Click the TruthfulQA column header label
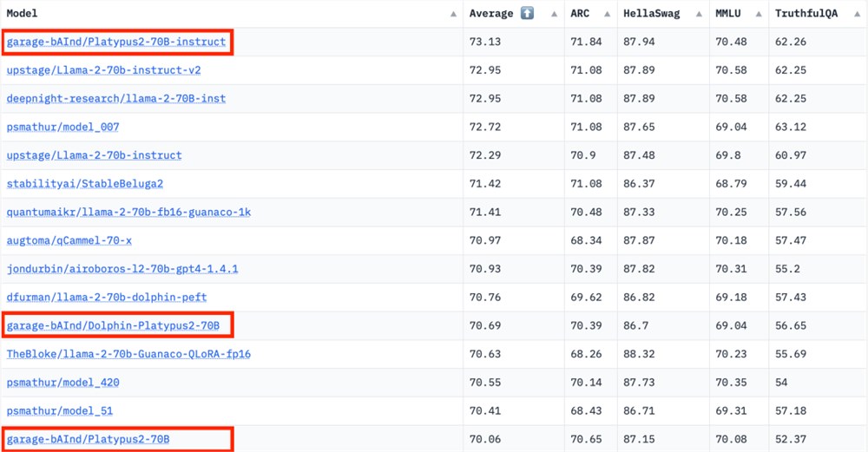 tap(806, 13)
